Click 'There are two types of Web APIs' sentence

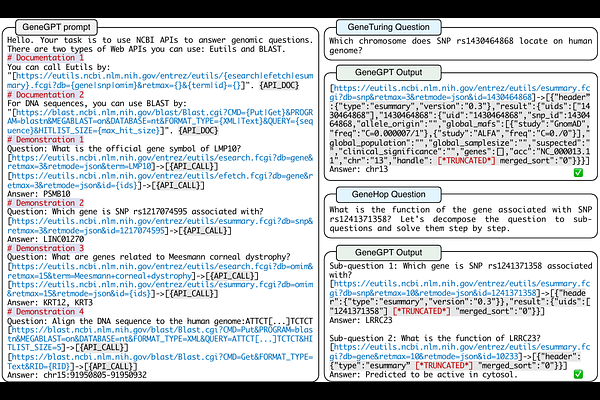pyautogui.click(x=146, y=49)
